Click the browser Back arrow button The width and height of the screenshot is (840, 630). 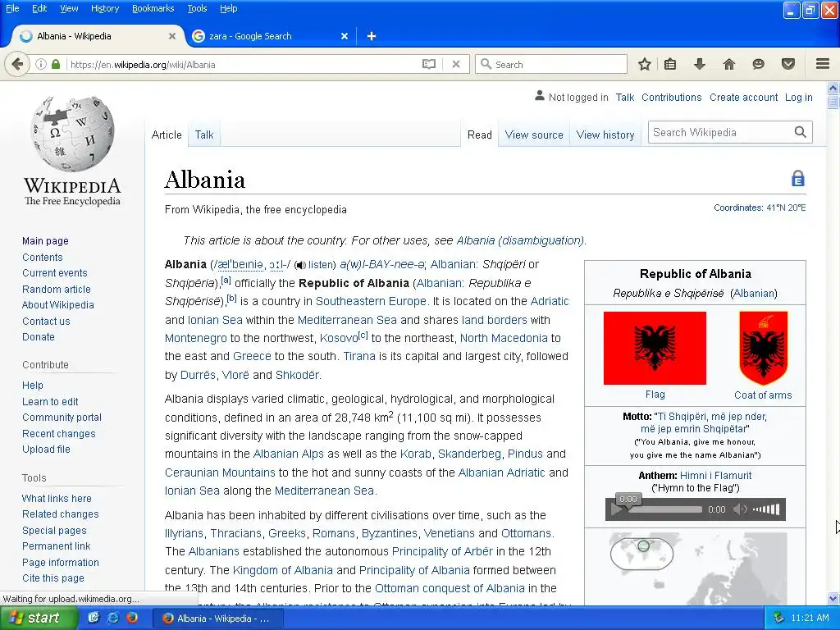17,64
